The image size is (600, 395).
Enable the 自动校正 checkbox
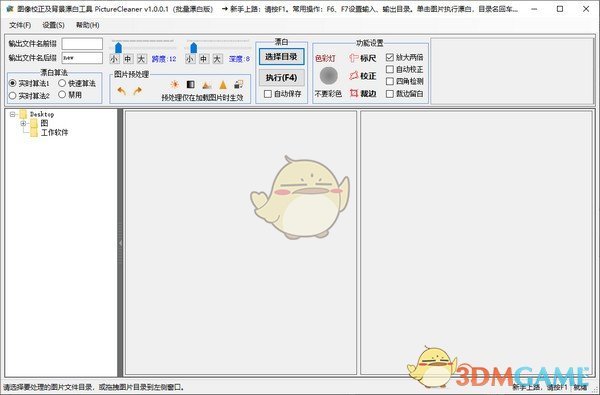coord(390,69)
